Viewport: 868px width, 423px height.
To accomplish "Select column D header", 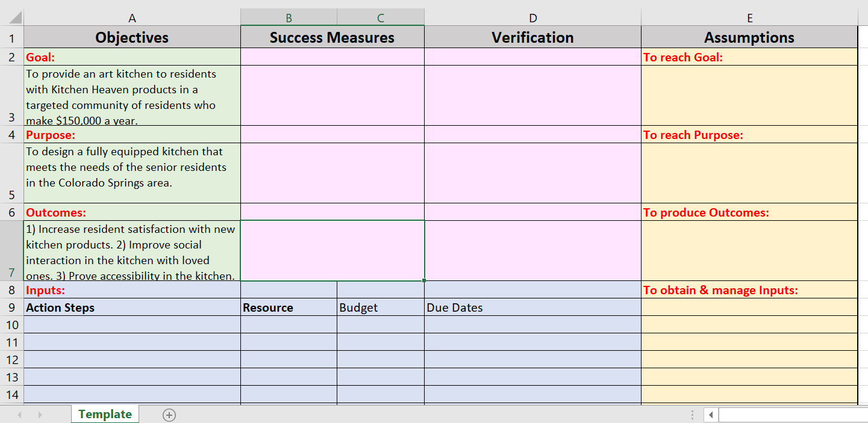I will click(532, 17).
